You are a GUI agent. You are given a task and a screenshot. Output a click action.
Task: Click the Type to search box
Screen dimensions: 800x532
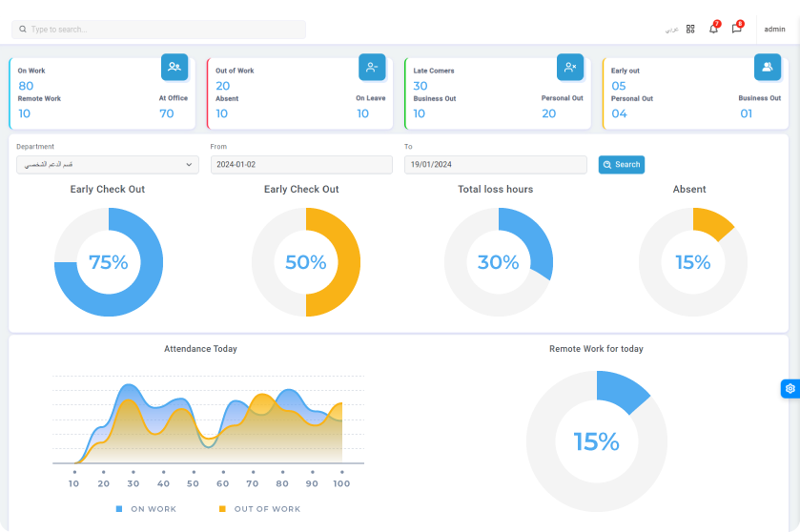(159, 30)
